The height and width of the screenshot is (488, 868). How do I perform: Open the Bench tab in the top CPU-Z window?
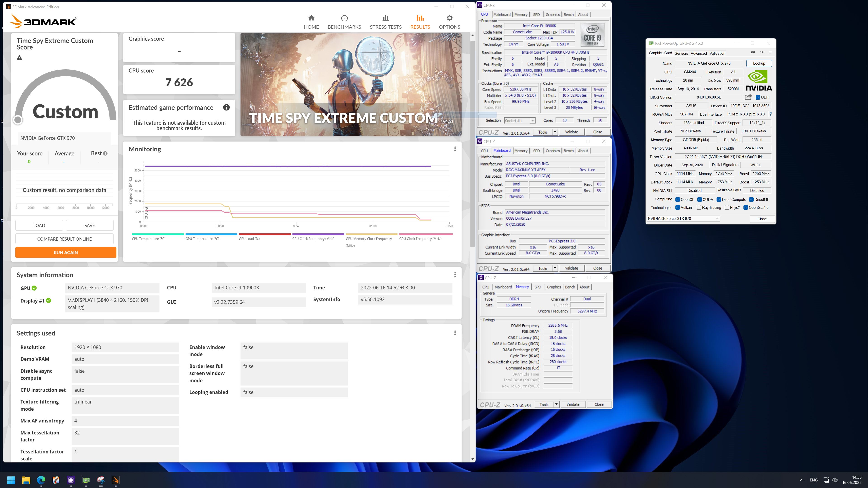click(568, 14)
